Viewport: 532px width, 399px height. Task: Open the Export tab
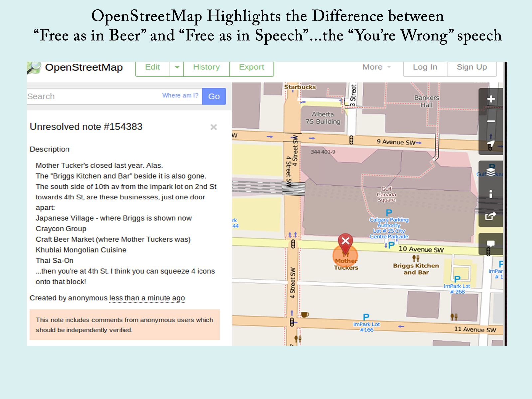pyautogui.click(x=251, y=67)
